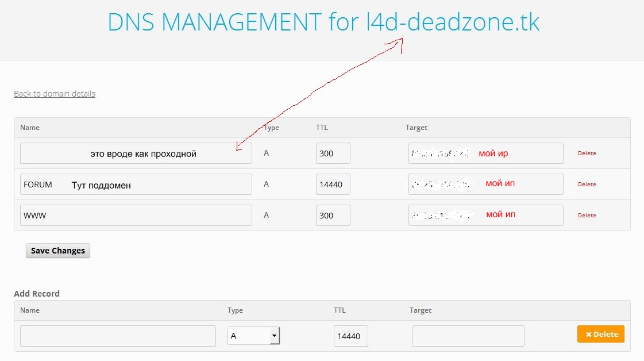Delete the first A record with TTL 300

click(x=587, y=153)
